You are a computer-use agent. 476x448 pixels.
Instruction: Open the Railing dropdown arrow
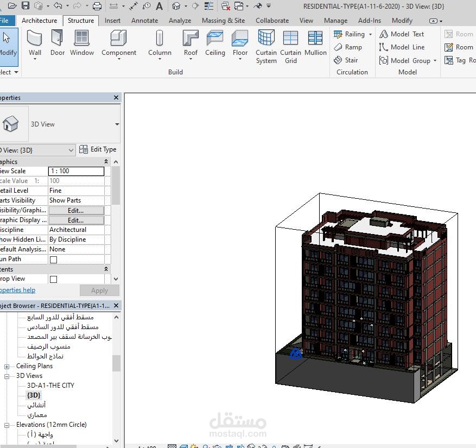pos(370,34)
